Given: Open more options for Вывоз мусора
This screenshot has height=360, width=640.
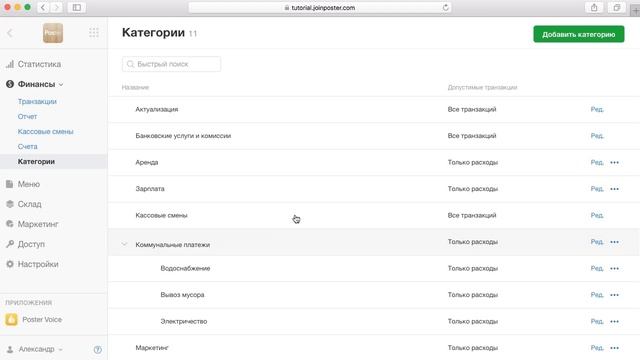Looking at the screenshot, I should (614, 295).
